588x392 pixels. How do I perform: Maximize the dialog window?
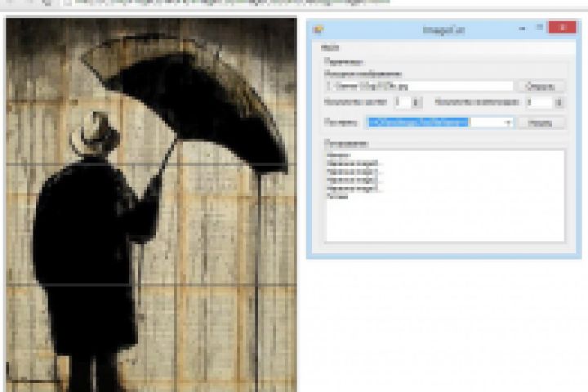click(540, 28)
